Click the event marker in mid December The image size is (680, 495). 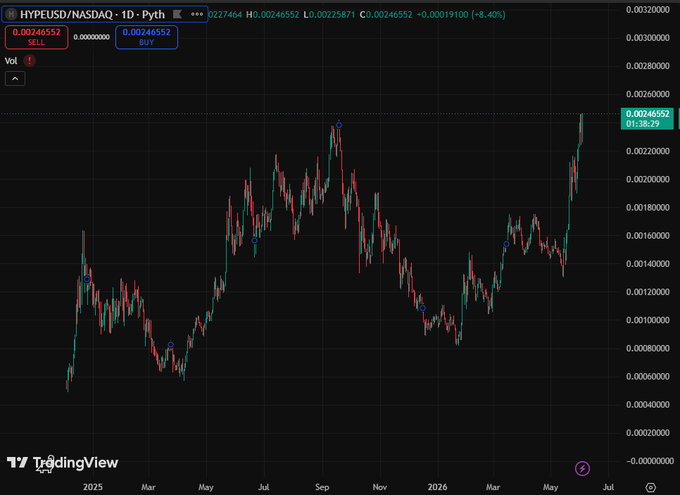[x=422, y=308]
